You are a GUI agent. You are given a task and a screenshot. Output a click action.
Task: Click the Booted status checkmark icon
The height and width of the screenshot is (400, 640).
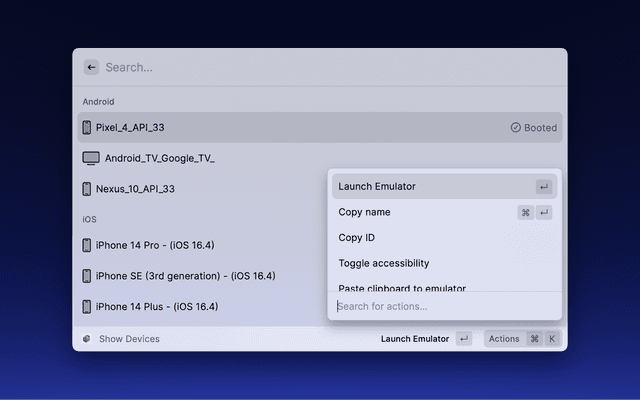515,128
